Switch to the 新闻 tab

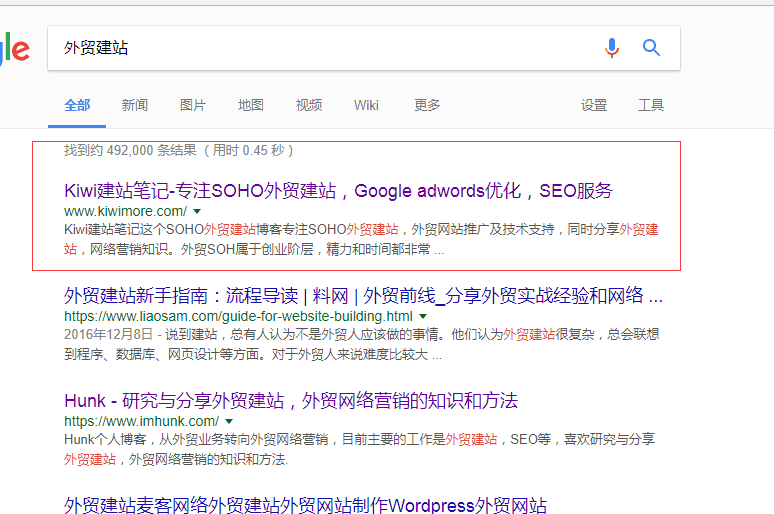click(x=135, y=105)
